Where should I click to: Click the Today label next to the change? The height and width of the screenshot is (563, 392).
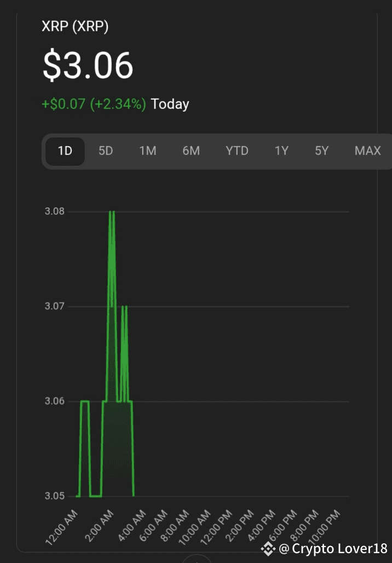(170, 104)
